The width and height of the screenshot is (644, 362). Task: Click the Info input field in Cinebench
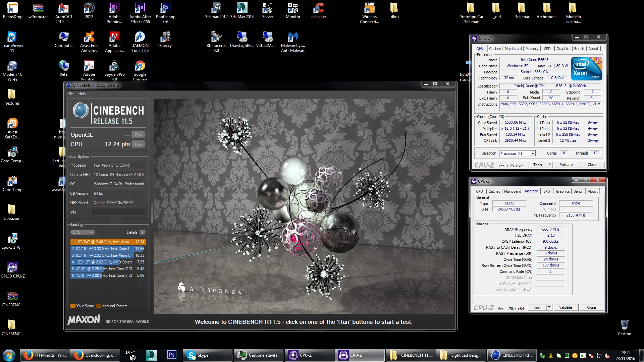(x=118, y=212)
